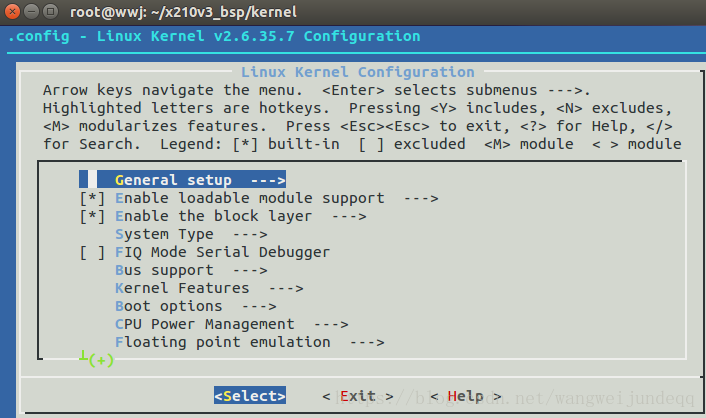Click the terminal title root@wwj
The height and width of the screenshot is (418, 706).
183,12
